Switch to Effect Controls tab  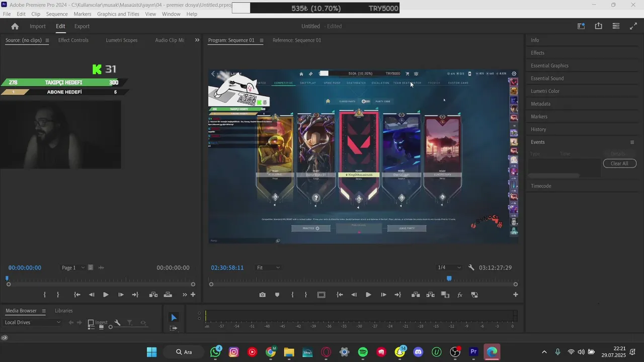click(73, 40)
